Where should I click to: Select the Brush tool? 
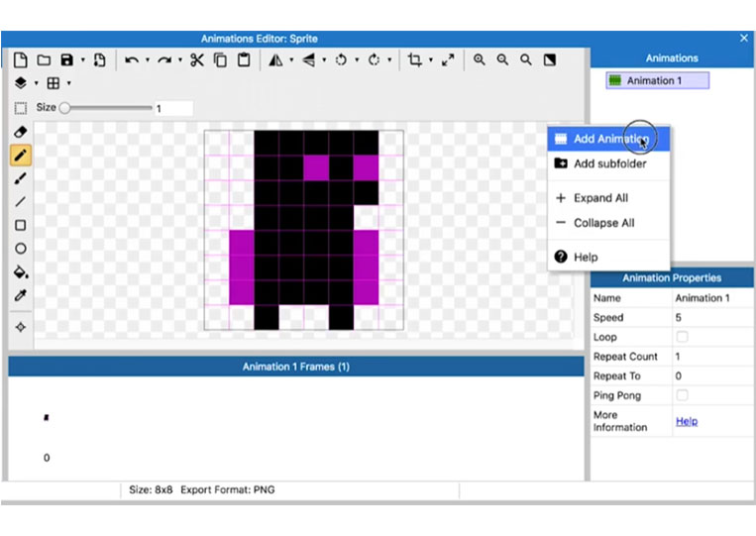[20, 178]
